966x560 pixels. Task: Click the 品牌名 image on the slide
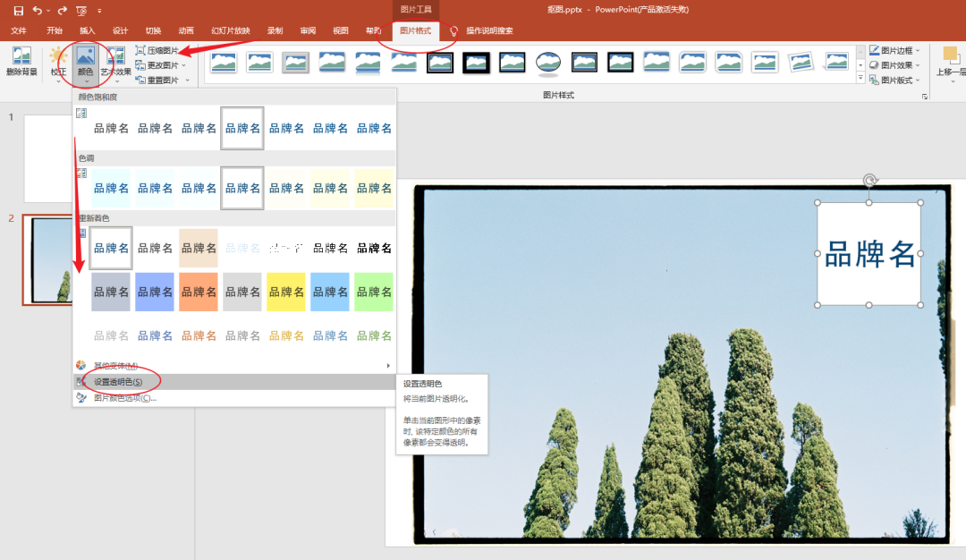(x=869, y=254)
